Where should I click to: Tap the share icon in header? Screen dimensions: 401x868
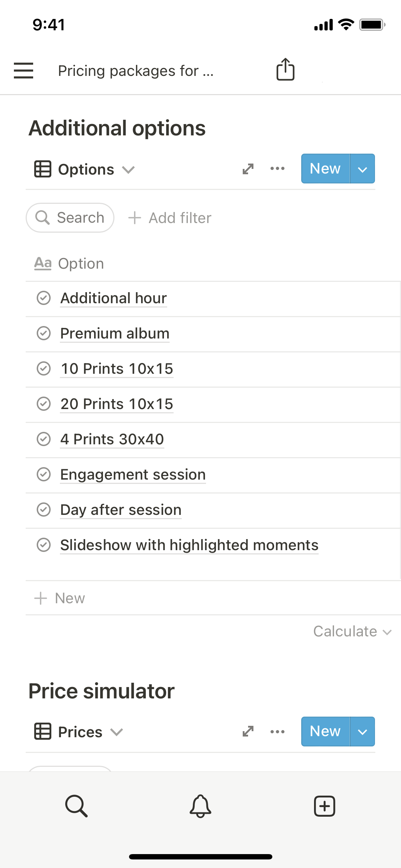(286, 69)
